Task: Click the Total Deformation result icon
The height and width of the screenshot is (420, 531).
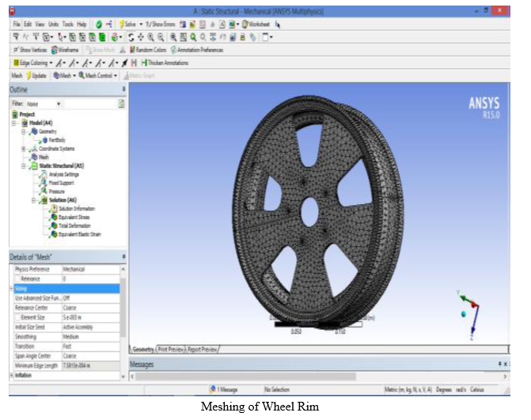Action: [54, 225]
